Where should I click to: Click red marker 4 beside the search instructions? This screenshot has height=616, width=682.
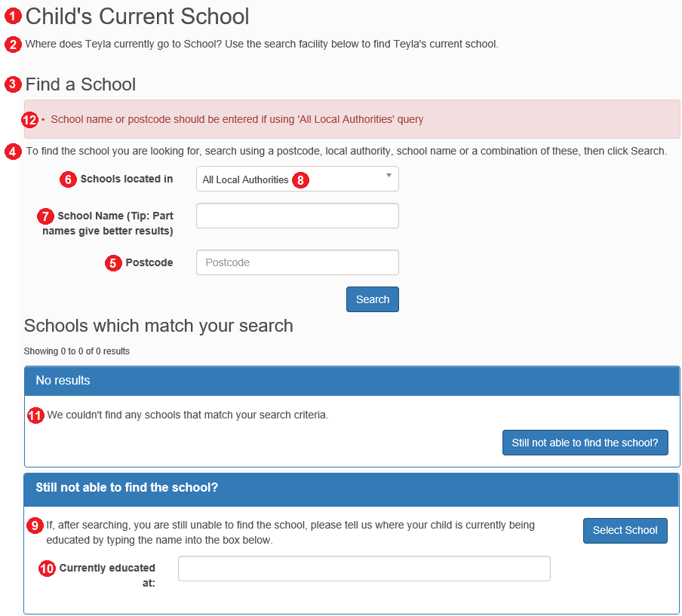click(13, 152)
